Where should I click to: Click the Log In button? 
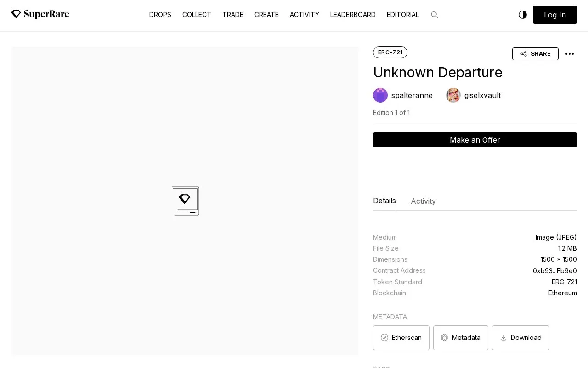coord(555,15)
